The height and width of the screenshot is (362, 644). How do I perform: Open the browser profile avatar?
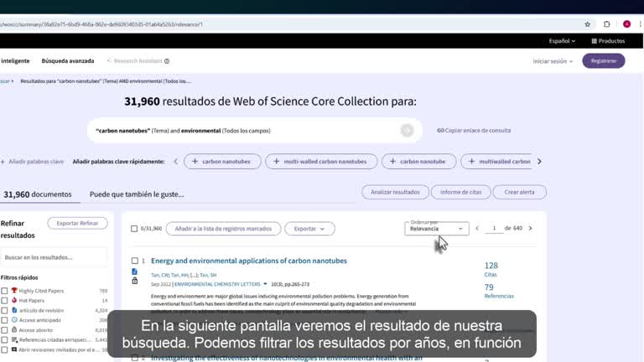point(626,24)
